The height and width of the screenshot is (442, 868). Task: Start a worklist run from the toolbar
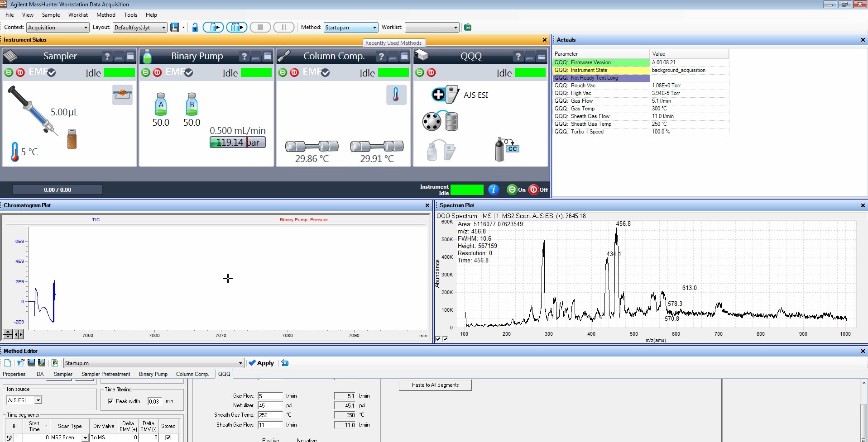click(x=236, y=27)
